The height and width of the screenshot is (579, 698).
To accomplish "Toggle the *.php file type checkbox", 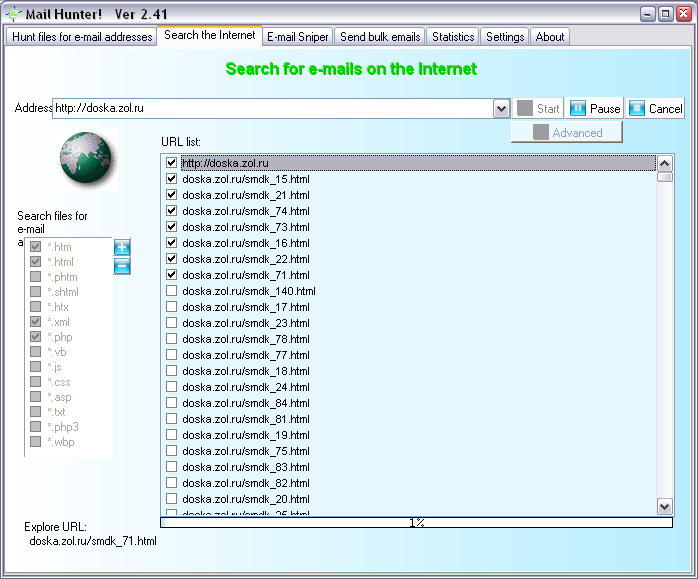I will click(36, 336).
